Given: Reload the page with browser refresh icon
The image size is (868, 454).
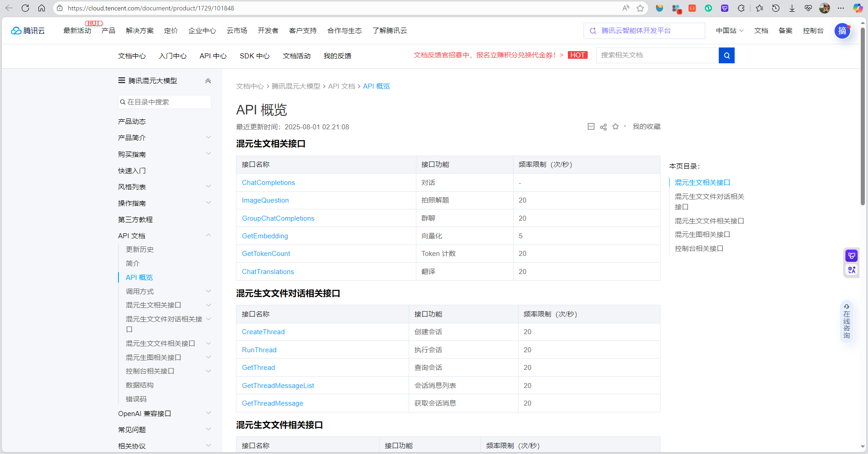Looking at the screenshot, I should pos(25,8).
